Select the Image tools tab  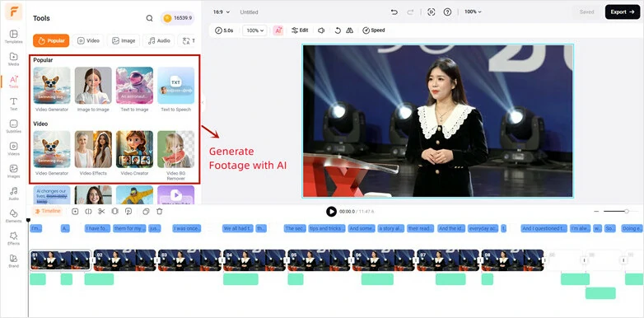(124, 40)
